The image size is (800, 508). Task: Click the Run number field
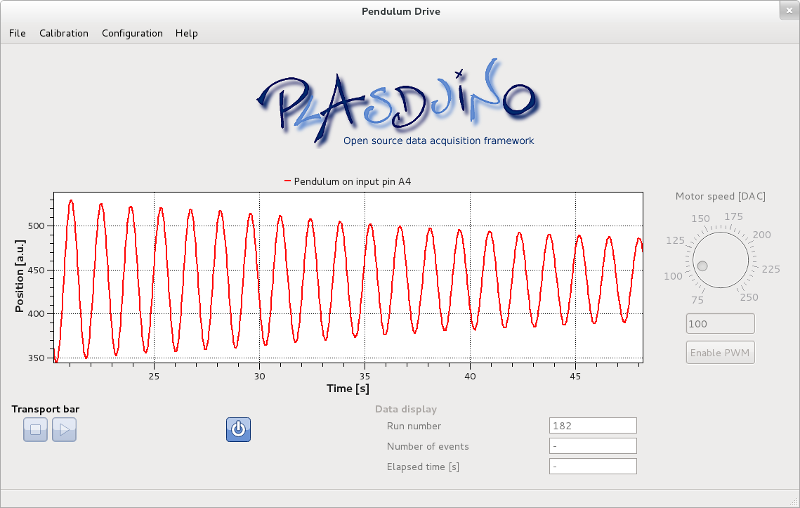(x=592, y=426)
